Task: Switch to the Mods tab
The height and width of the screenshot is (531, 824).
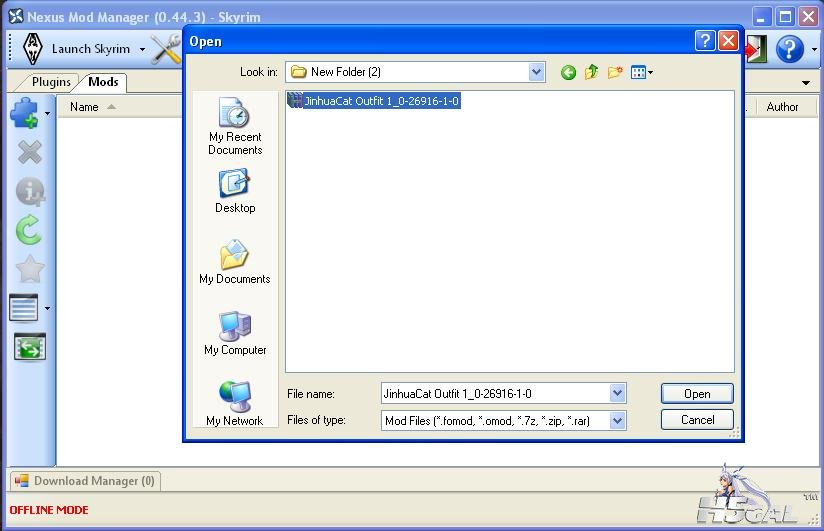Action: click(x=103, y=82)
